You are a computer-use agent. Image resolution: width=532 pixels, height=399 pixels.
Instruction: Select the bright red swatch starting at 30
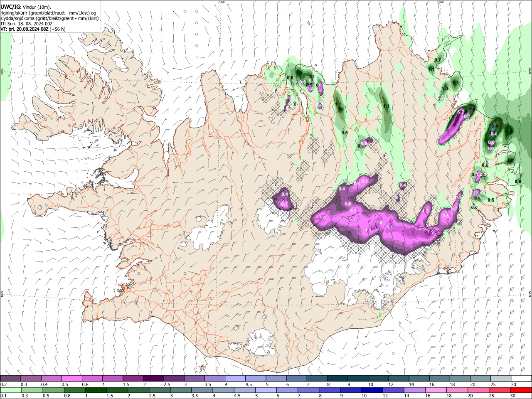520,390
